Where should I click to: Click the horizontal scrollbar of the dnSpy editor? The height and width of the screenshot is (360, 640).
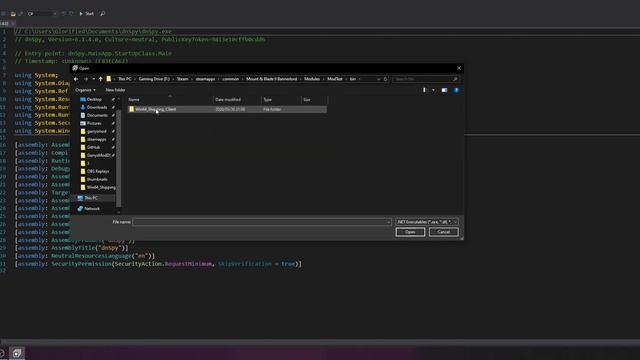[x=320, y=342]
